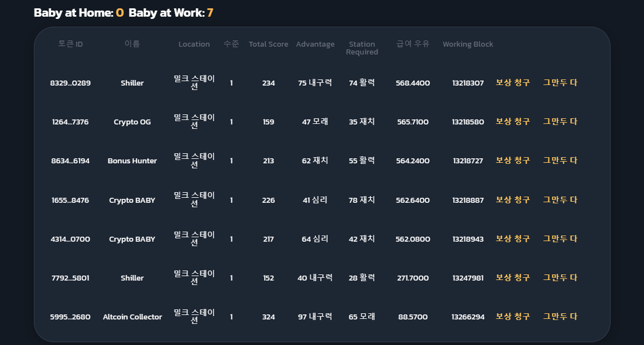This screenshot has height=345, width=644.
Task: Click milk value 568.4400
Action: 413,83
